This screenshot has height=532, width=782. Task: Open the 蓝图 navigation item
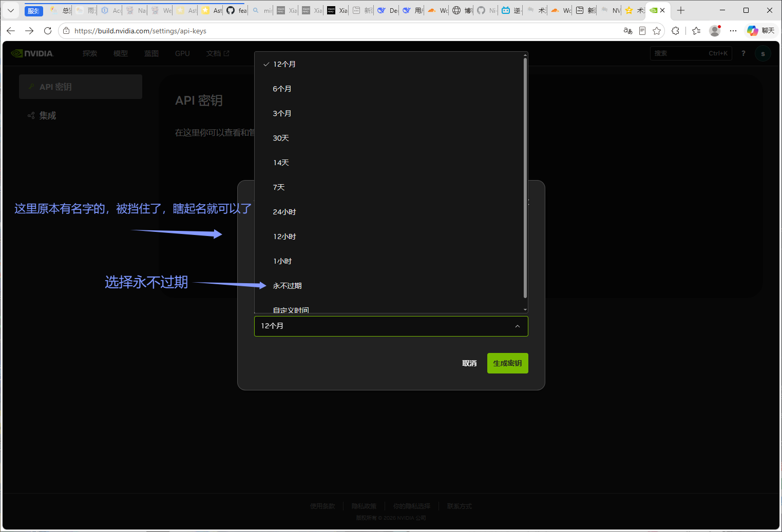coord(151,53)
